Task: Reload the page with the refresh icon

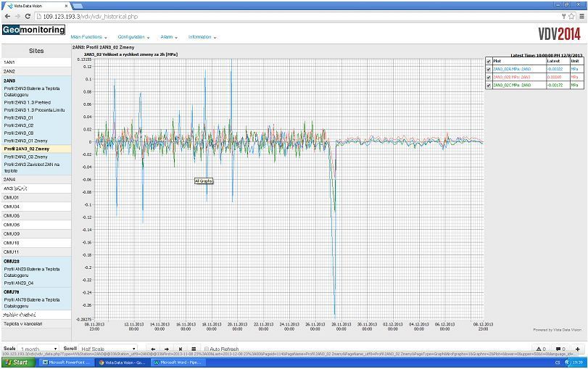Action: pos(28,16)
